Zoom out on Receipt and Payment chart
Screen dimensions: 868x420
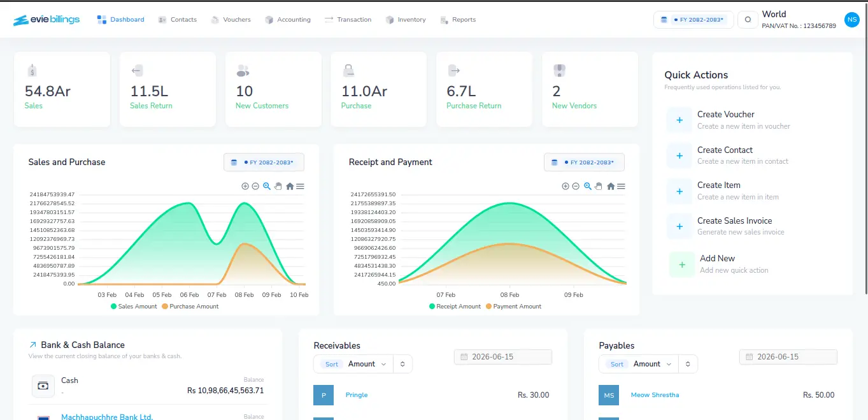click(576, 186)
